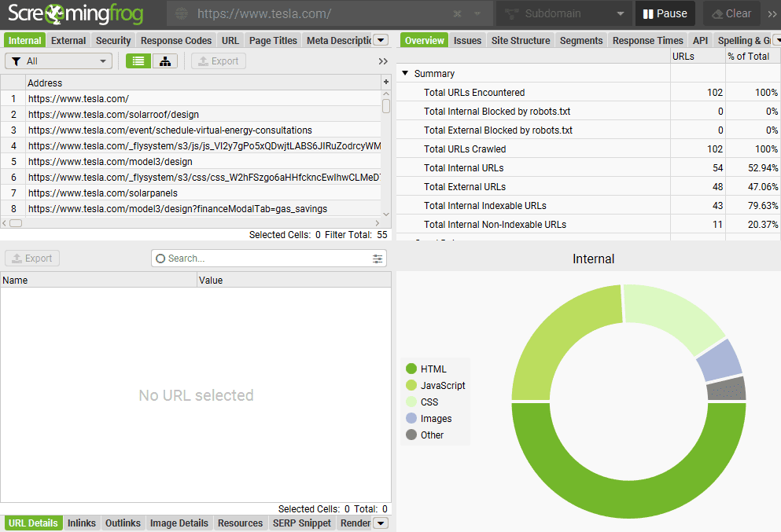This screenshot has width=781, height=532.
Task: Select the gas_savings URL row
Action: coord(191,209)
